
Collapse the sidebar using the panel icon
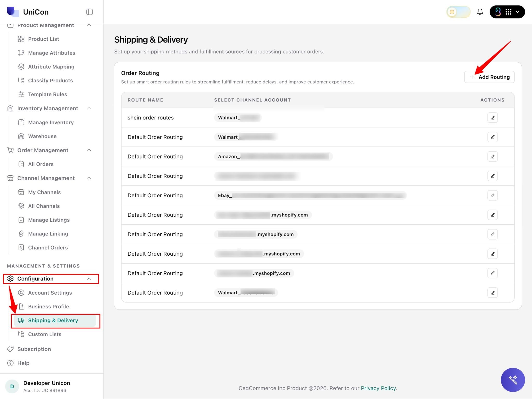click(x=89, y=12)
